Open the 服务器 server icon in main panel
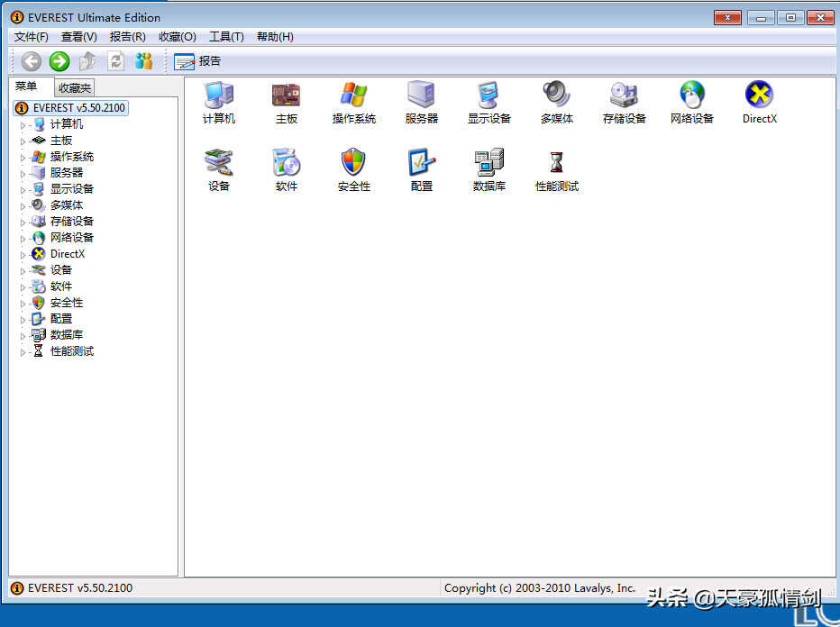840x627 pixels. [x=422, y=95]
